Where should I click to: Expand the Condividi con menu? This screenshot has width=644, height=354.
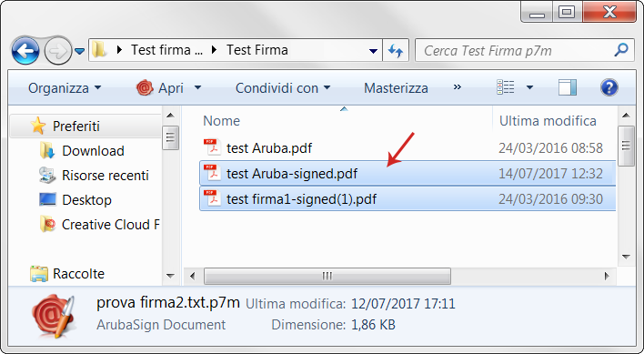pyautogui.click(x=283, y=88)
